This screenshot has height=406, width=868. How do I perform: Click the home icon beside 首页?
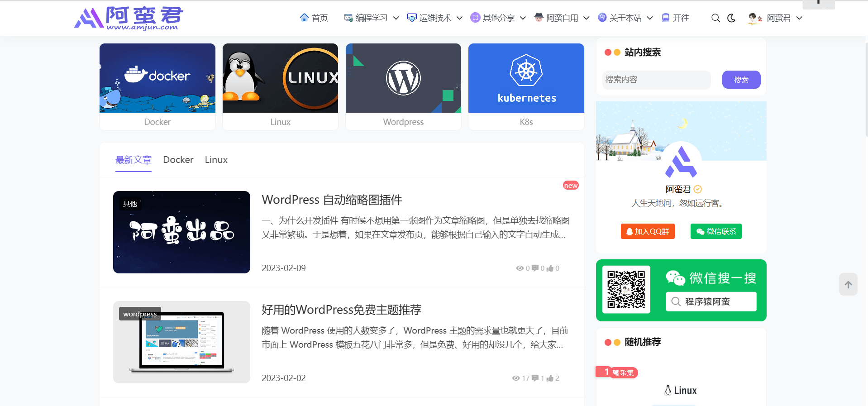point(304,18)
